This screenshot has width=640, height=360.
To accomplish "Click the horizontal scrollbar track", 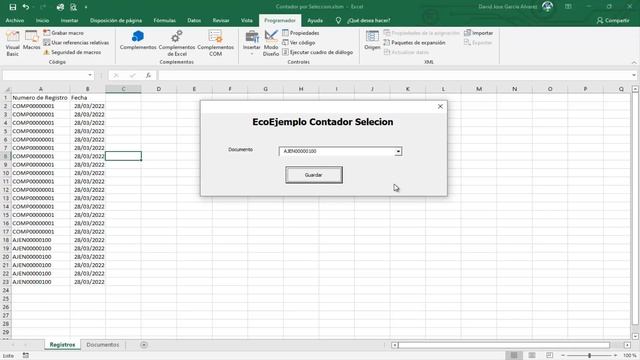I will click(504, 345).
